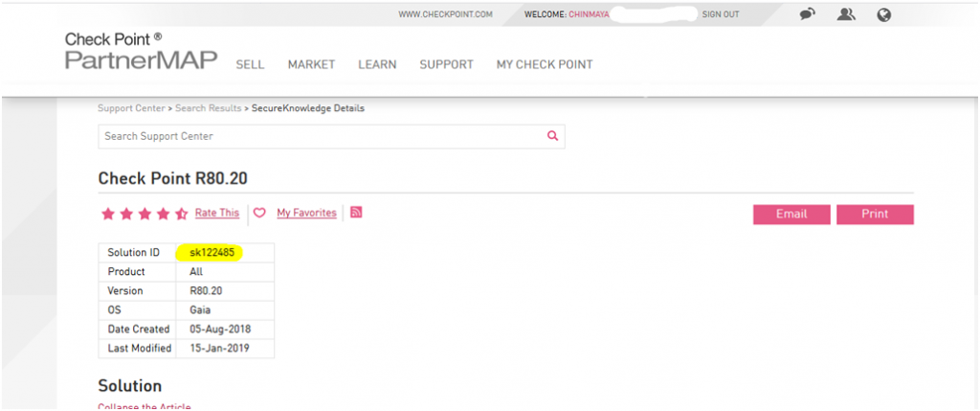Click the Product value All
The height and width of the screenshot is (411, 980).
(x=196, y=271)
